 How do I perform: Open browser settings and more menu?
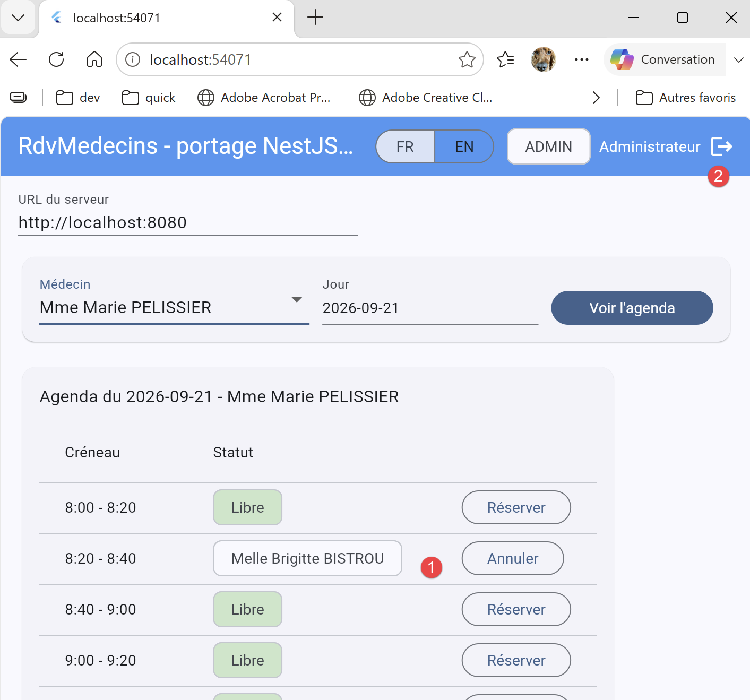tap(582, 59)
